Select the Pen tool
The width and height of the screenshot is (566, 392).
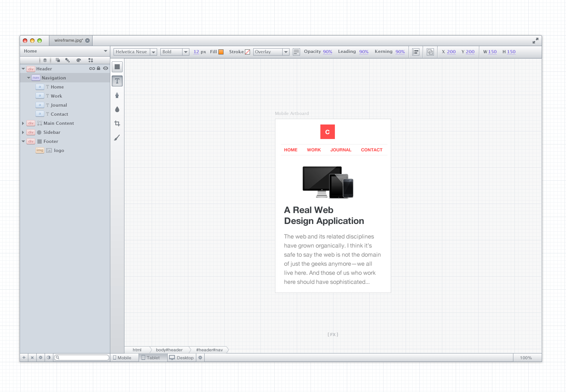point(117,95)
